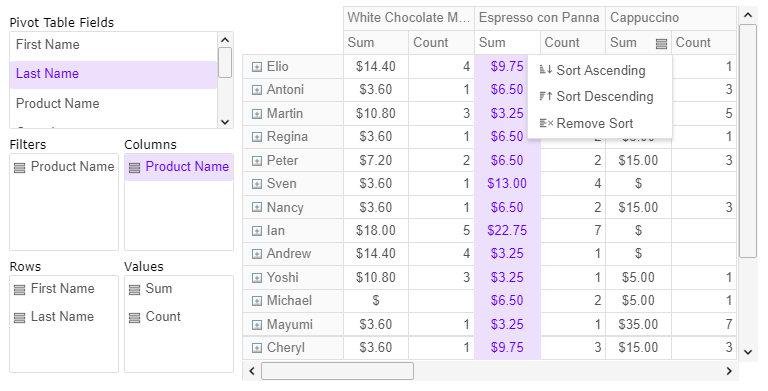Click the grid vertical scrollbar up arrow
This screenshot has height=391, width=768.
click(x=747, y=15)
